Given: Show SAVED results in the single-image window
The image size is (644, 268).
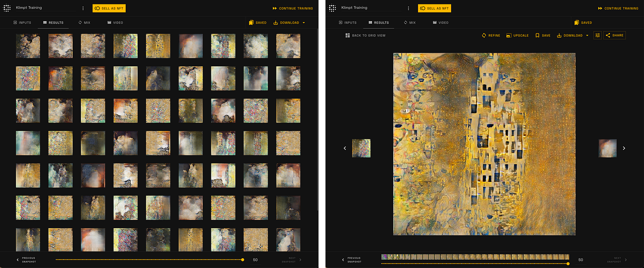Looking at the screenshot, I should pyautogui.click(x=583, y=23).
